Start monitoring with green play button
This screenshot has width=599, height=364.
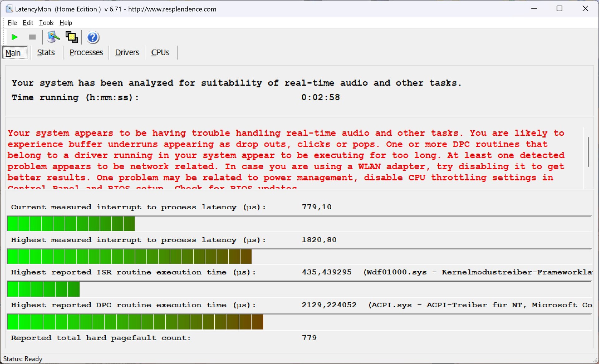[x=14, y=37]
